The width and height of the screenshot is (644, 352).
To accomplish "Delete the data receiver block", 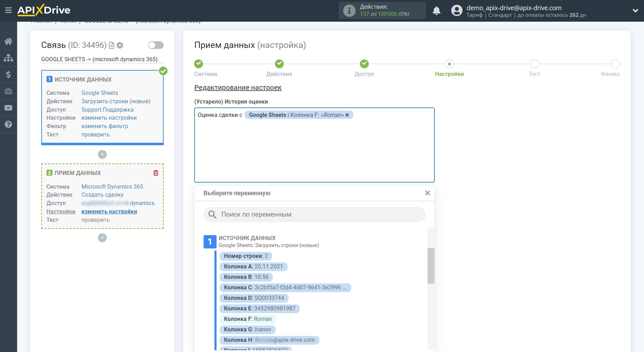I will (156, 173).
